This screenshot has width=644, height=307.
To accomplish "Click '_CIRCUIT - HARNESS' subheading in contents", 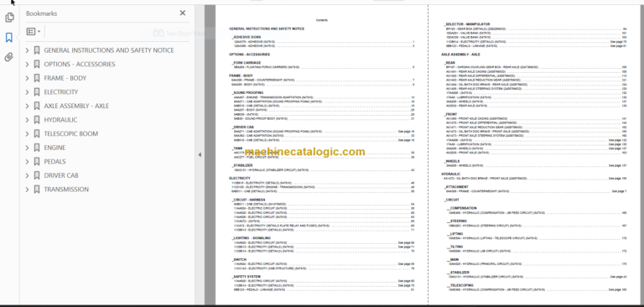I will tap(248, 200).
